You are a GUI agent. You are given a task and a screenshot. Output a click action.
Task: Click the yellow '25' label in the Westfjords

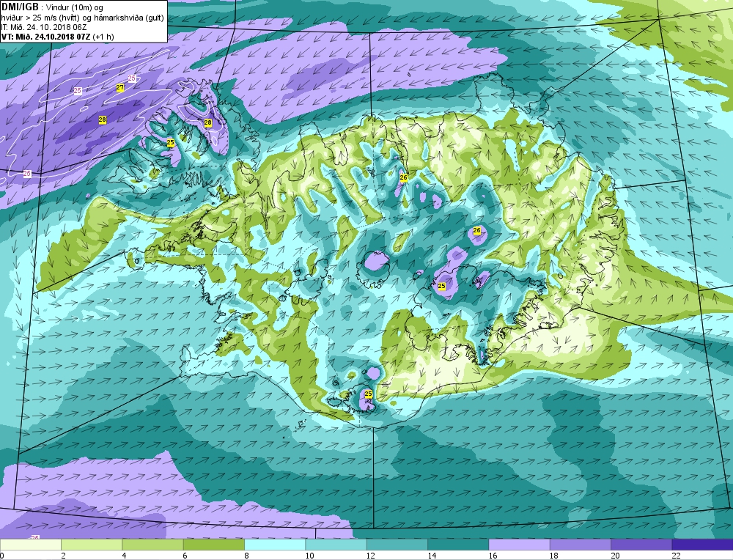tap(171, 143)
